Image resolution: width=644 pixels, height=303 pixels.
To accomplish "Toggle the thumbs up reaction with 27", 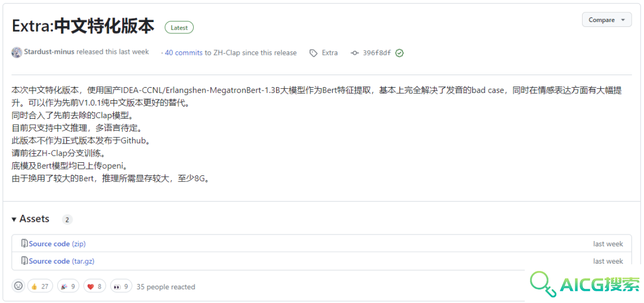I will pyautogui.click(x=41, y=286).
